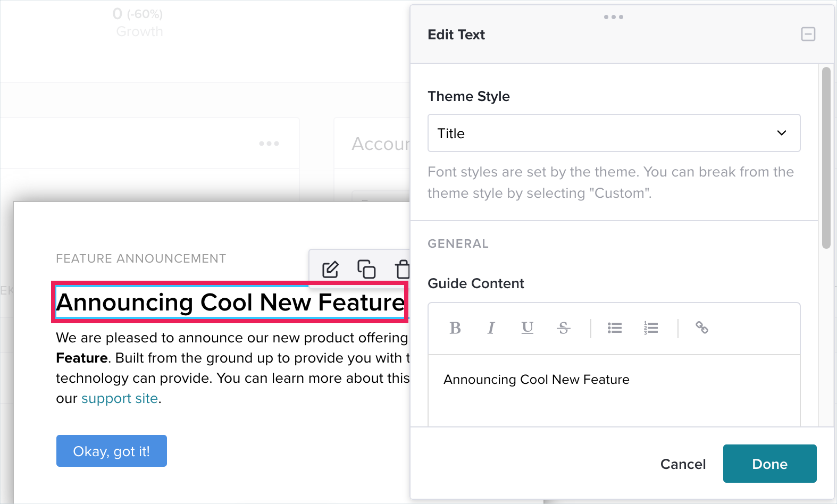837x504 pixels.
Task: Click the panel drag handle dots
Action: point(614,17)
